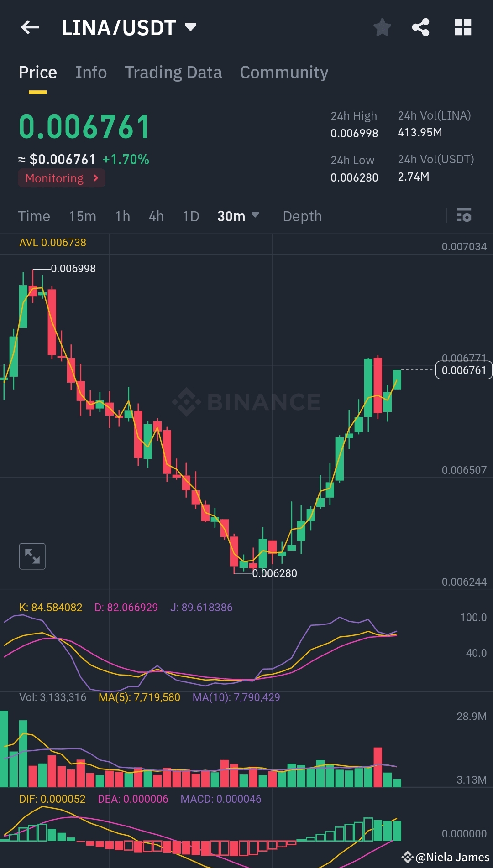Go back using the arrow icon
This screenshot has height=868, width=493.
tap(30, 27)
